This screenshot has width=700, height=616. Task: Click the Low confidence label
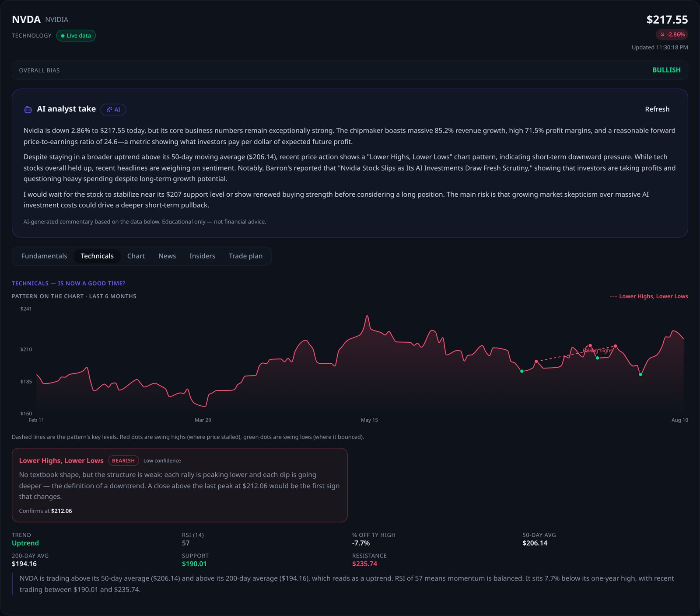pyautogui.click(x=162, y=461)
